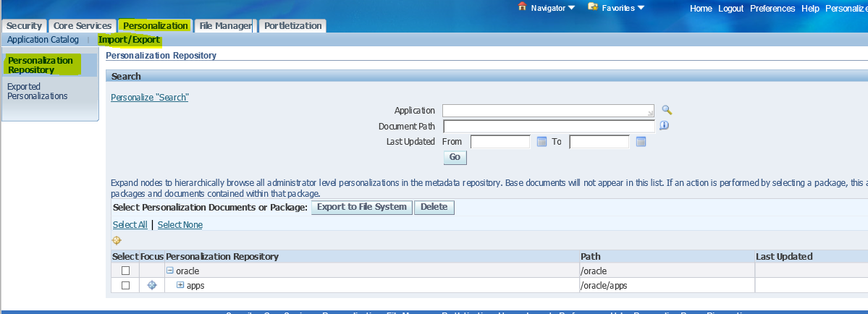Open the Preferences link

tap(772, 8)
